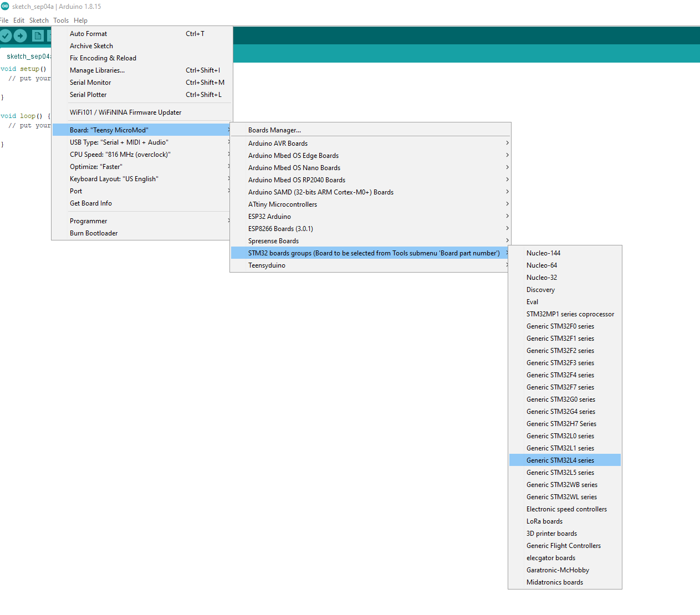Select Generic STM32L0 series
The image size is (700, 615).
point(565,436)
